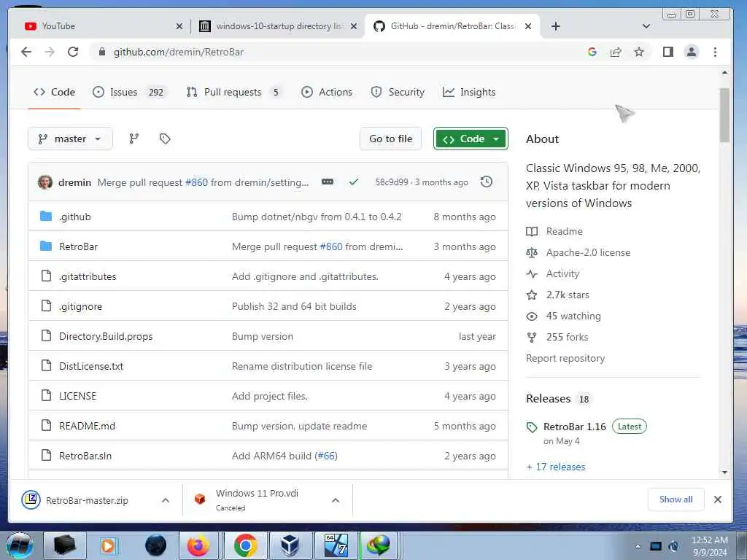The height and width of the screenshot is (560, 747).
Task: Open new browser tab
Action: tap(555, 26)
